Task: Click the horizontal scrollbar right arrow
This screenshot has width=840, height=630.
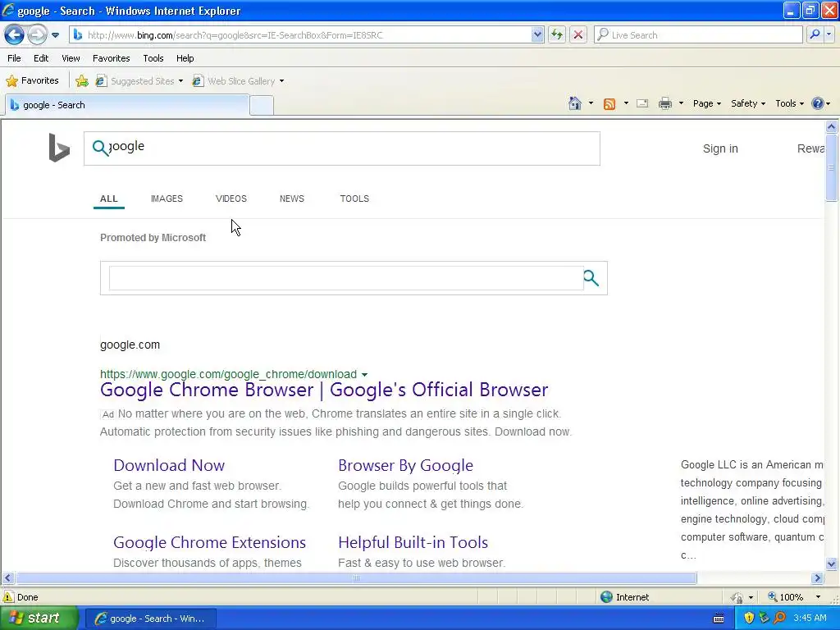Action: pos(817,578)
